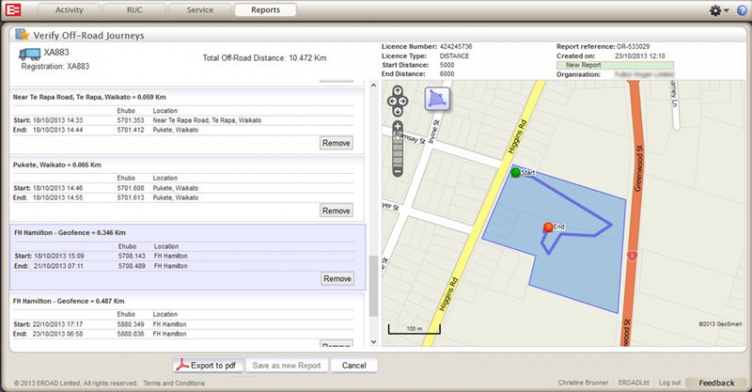Click the Verify Off-Road Journeys star icon
752x392 pixels.
coord(22,35)
